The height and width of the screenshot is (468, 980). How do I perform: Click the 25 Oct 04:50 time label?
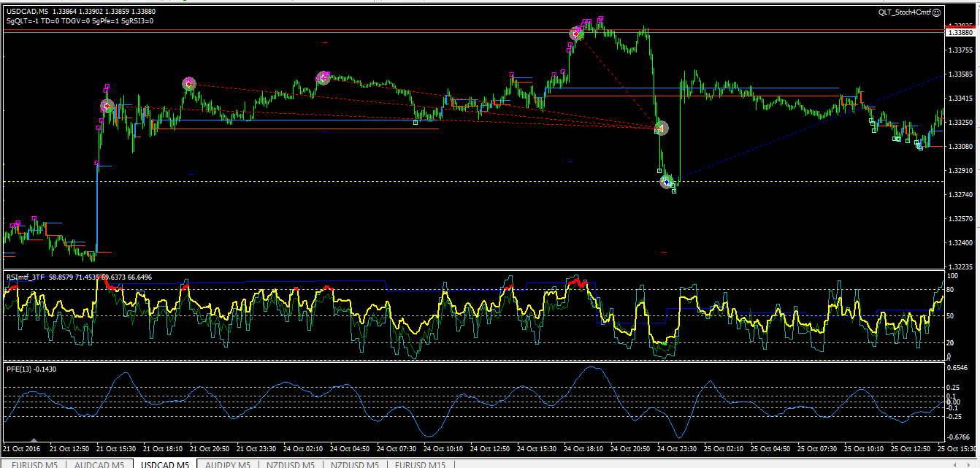pyautogui.click(x=772, y=449)
